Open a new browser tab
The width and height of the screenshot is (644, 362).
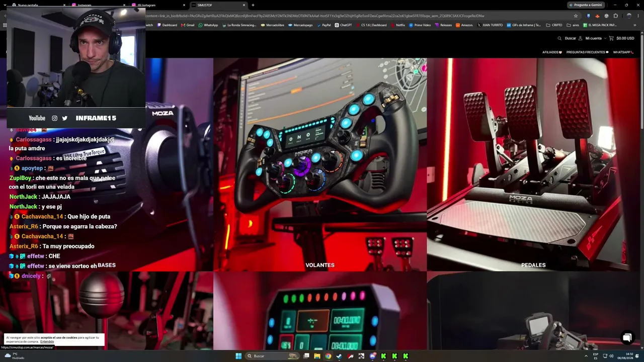pos(253,5)
